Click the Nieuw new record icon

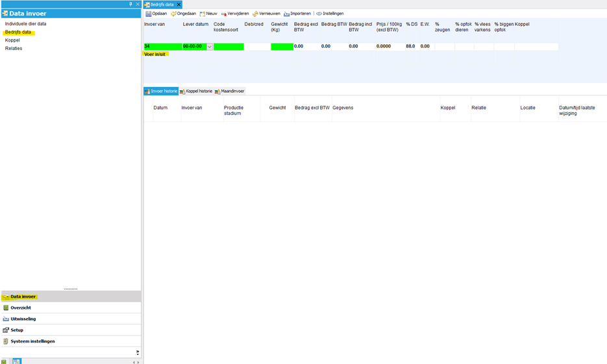203,14
